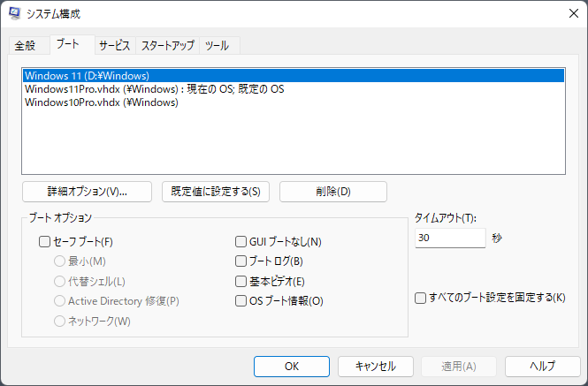Confirm with the OK button
This screenshot has width=588, height=386.
click(x=292, y=367)
